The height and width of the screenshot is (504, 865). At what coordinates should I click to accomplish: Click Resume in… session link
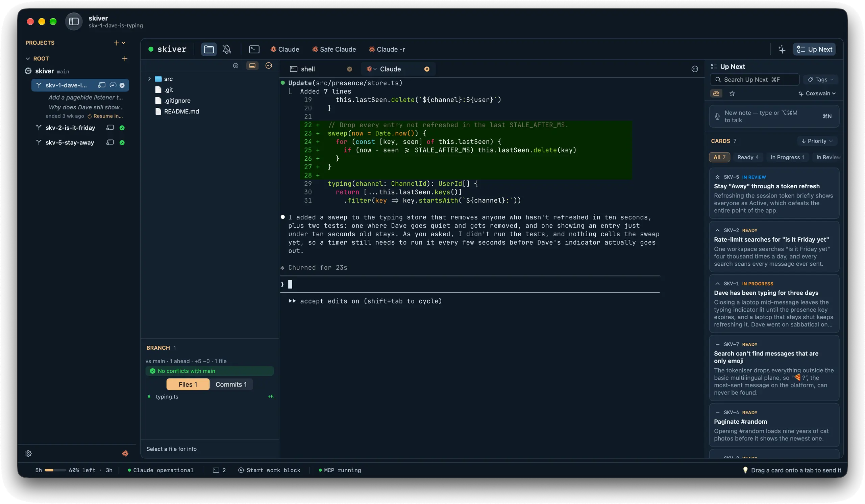[105, 116]
